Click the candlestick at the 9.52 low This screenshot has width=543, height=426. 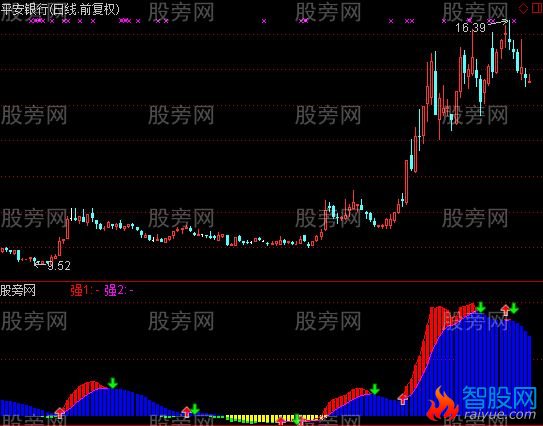(x=34, y=261)
